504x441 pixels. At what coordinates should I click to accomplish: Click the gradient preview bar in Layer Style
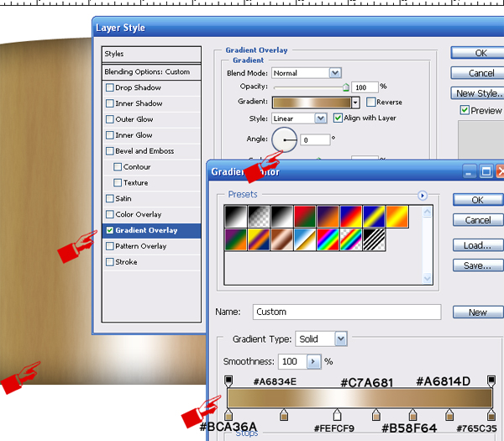pyautogui.click(x=312, y=102)
